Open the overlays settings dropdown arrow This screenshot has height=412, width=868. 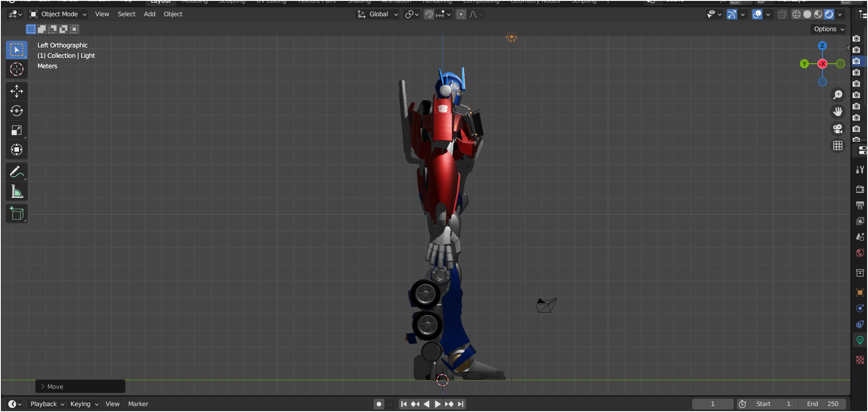(768, 14)
